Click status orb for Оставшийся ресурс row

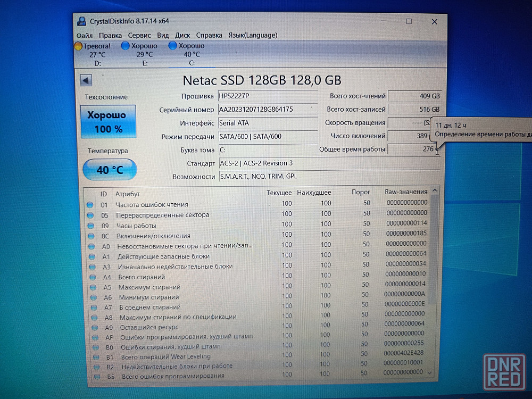click(93, 327)
